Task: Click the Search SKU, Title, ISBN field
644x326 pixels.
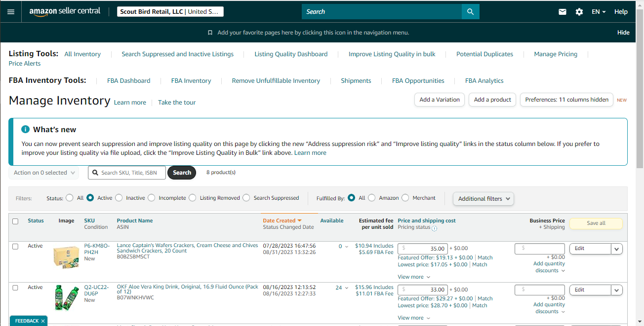Action: click(127, 173)
